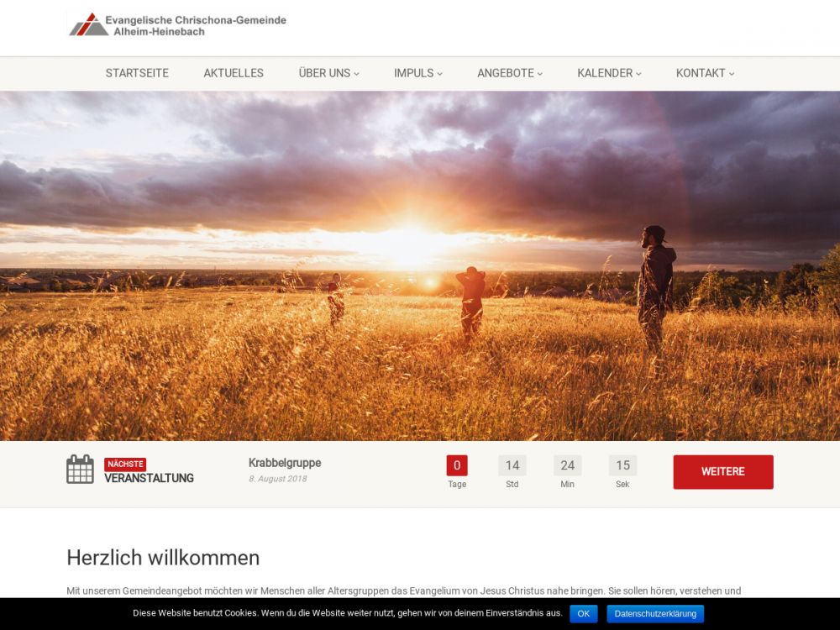Go to the Aktuelles page
The width and height of the screenshot is (840, 630).
click(x=234, y=73)
